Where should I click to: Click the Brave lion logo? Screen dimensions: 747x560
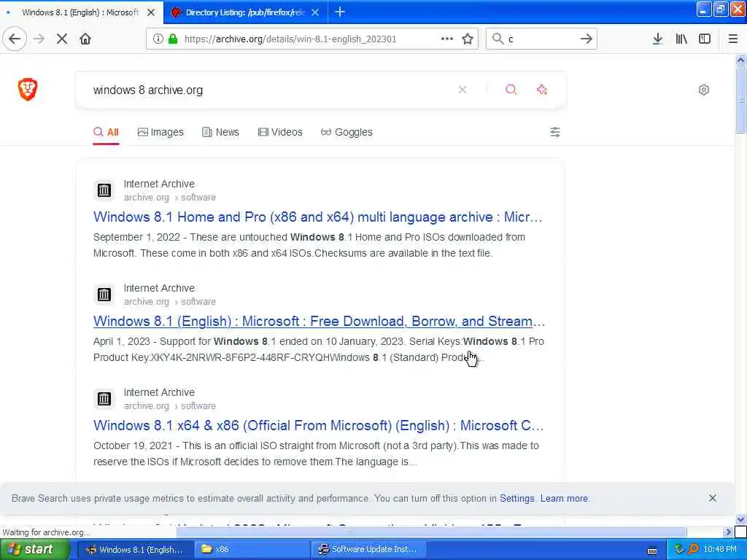point(28,89)
